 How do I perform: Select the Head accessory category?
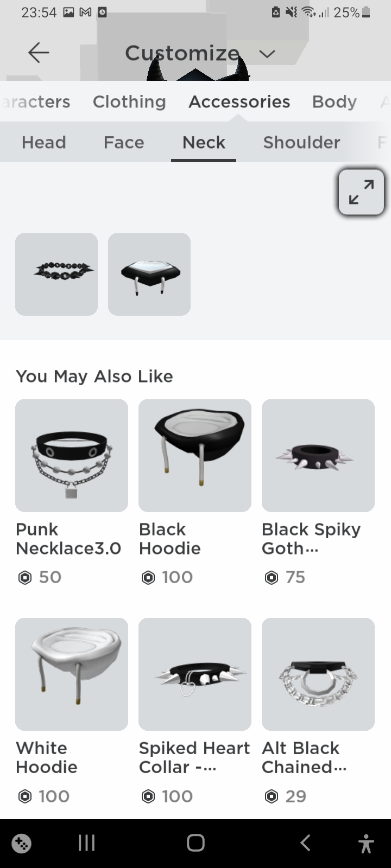pyautogui.click(x=43, y=142)
